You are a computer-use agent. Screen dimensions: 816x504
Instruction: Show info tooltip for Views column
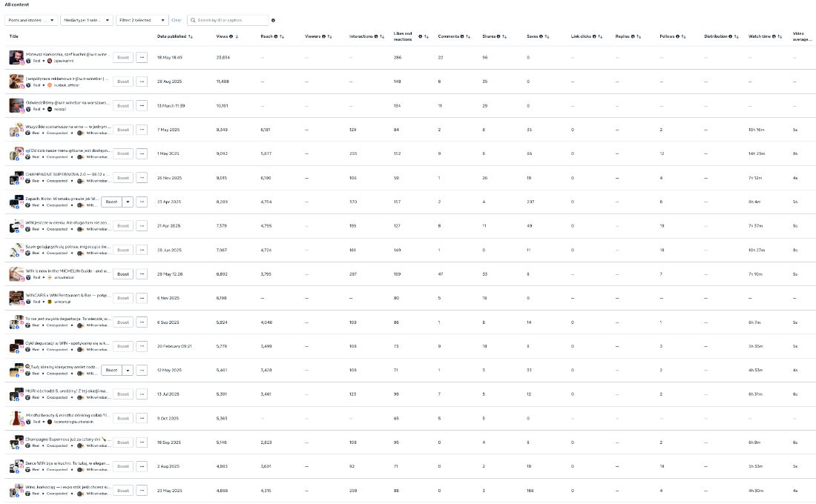[x=231, y=36]
